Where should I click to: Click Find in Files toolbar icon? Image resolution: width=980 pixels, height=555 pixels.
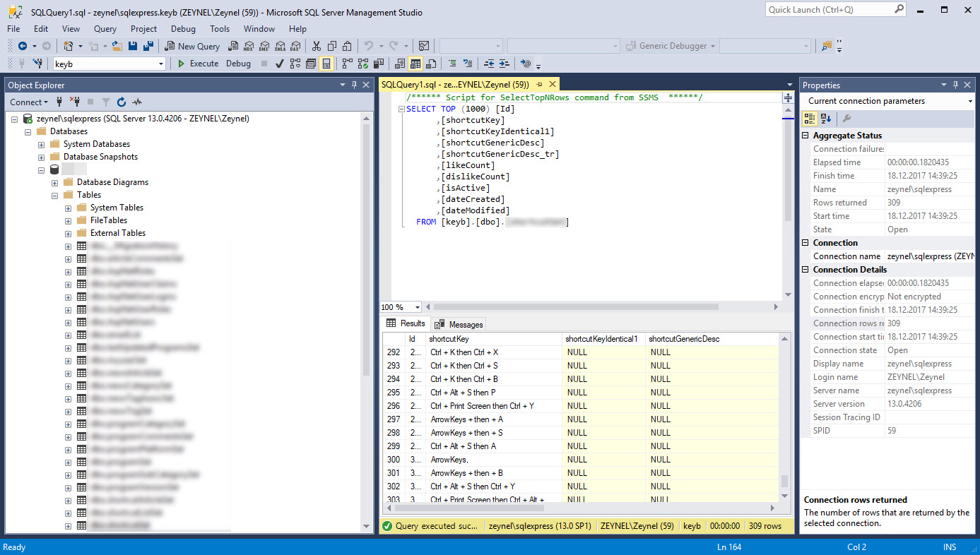(826, 46)
